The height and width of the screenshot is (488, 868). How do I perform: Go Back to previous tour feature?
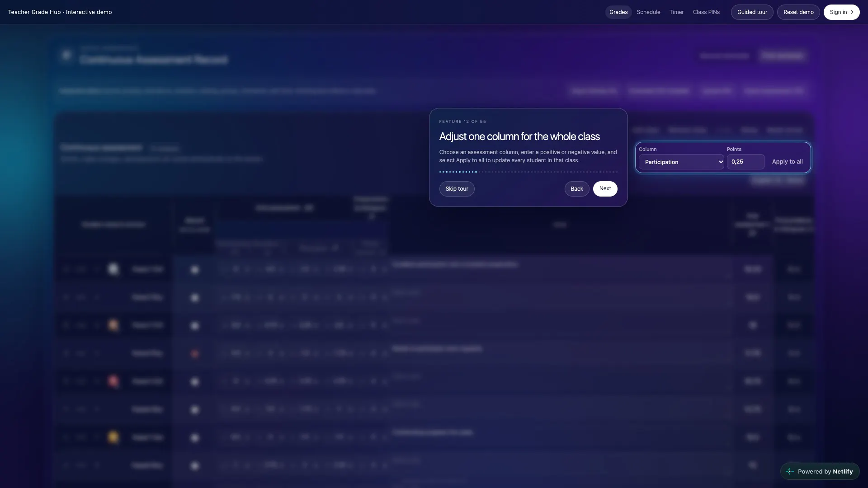pos(576,189)
